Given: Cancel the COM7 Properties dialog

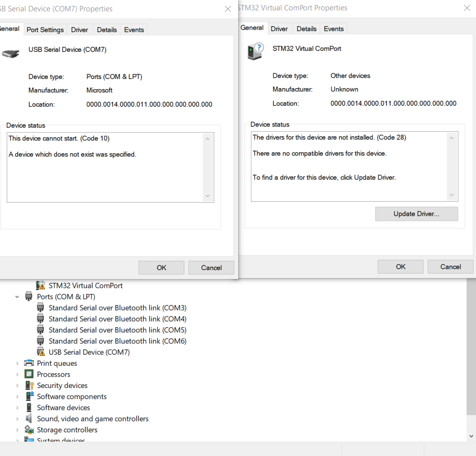Looking at the screenshot, I should point(211,268).
